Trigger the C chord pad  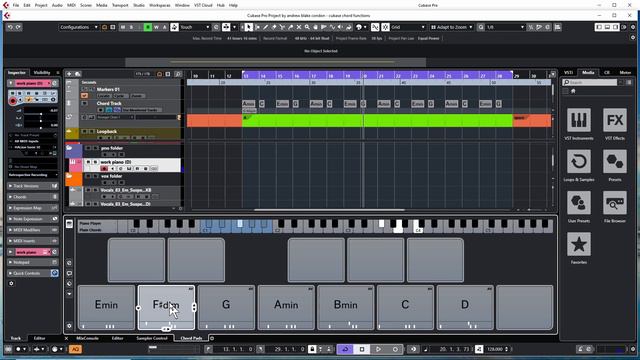coord(405,307)
